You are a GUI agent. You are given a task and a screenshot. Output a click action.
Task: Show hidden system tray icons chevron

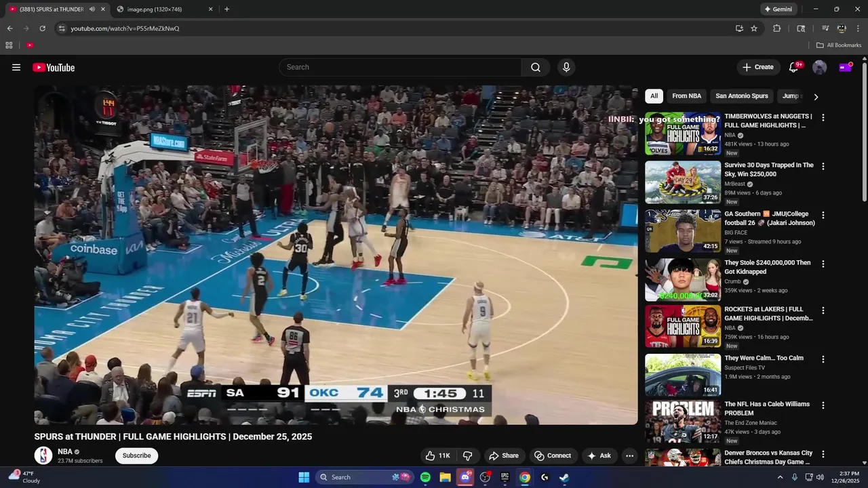point(780,477)
